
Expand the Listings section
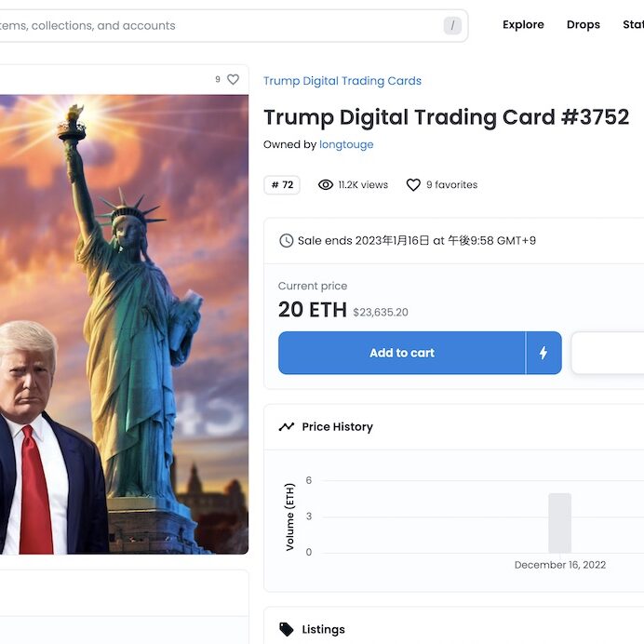click(x=454, y=629)
